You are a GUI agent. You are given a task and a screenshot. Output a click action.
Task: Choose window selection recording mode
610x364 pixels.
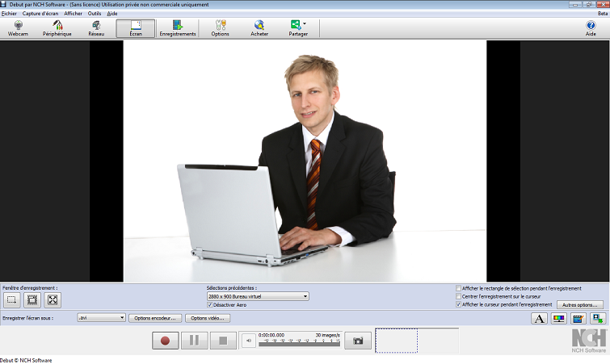(x=32, y=300)
